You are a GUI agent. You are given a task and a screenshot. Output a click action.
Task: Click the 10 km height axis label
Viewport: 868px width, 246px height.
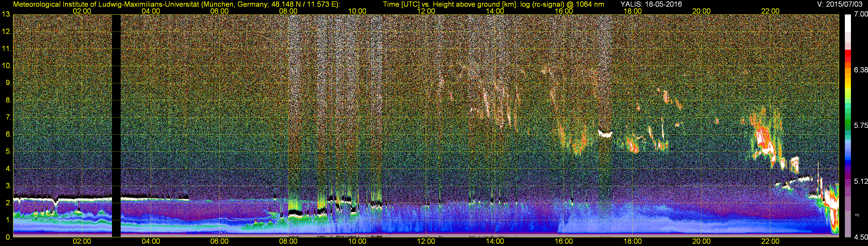[x=6, y=66]
